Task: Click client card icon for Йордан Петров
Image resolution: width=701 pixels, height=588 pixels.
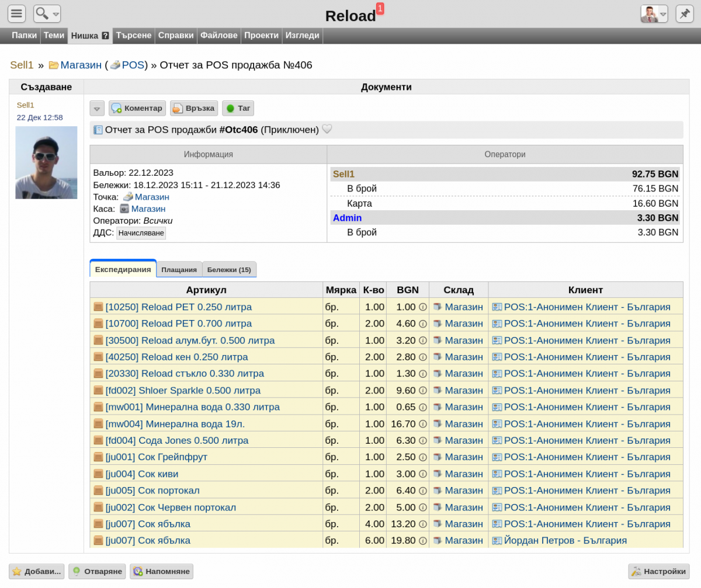Action: coord(497,541)
